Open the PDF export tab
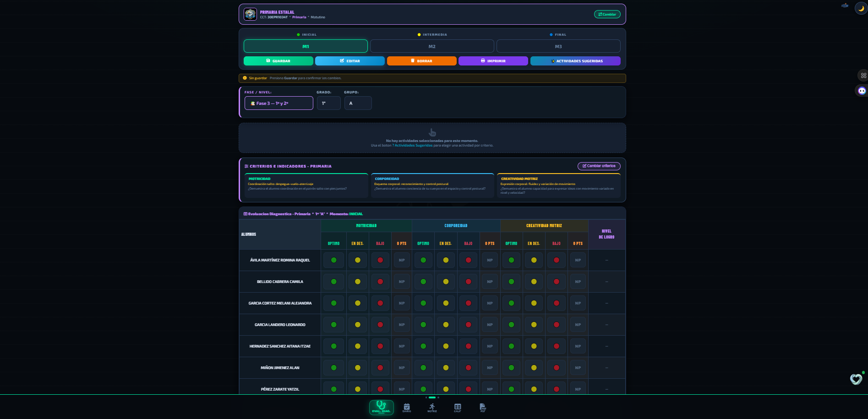 483,408
